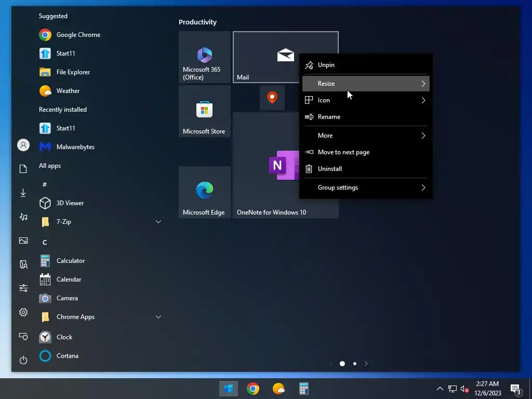This screenshot has height=399, width=532.
Task: Click the network tray icon
Action: 453,389
